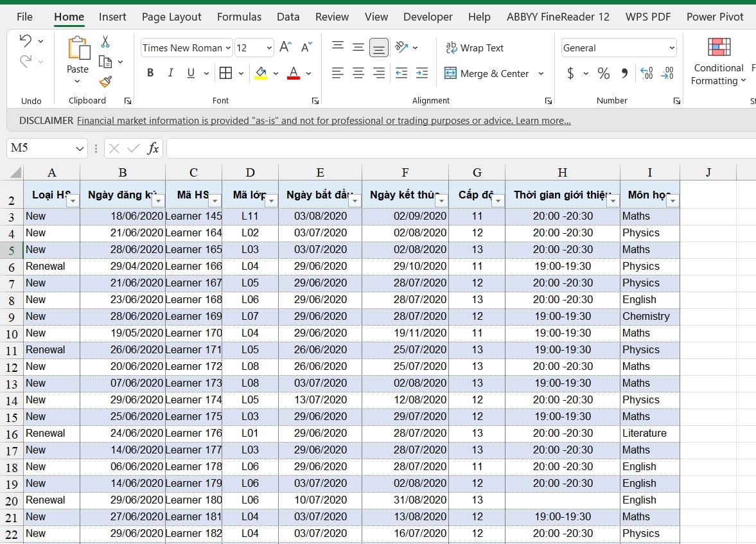The height and width of the screenshot is (544, 756).
Task: Switch to the Page Layout tab
Action: tap(171, 17)
